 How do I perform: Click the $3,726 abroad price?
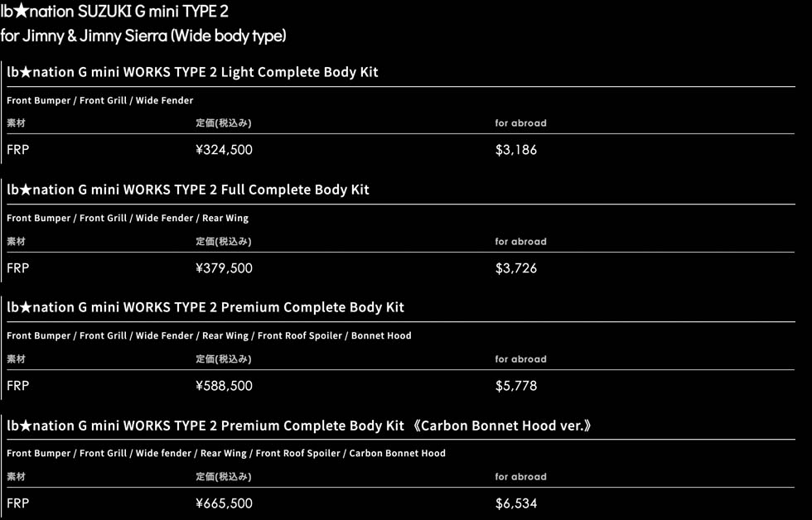[515, 268]
